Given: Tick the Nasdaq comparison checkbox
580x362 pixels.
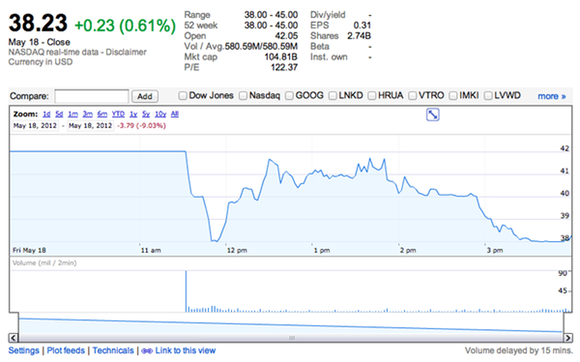Looking at the screenshot, I should pos(243,96).
